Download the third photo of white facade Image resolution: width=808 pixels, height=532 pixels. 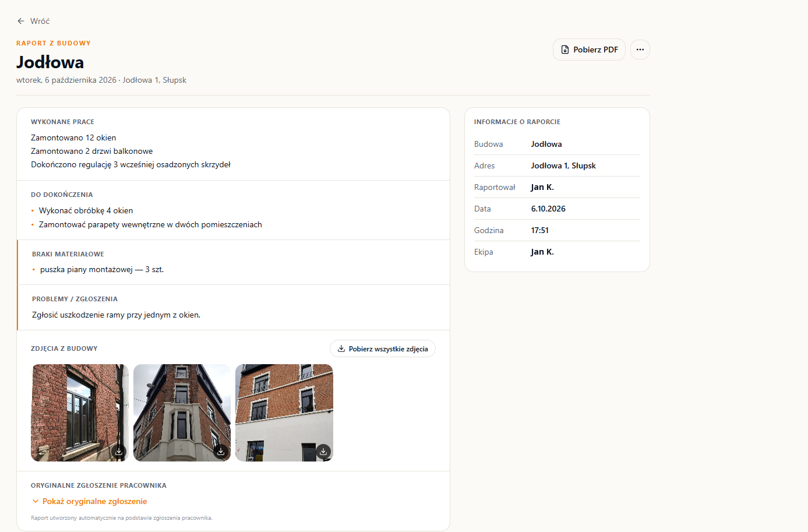(323, 452)
